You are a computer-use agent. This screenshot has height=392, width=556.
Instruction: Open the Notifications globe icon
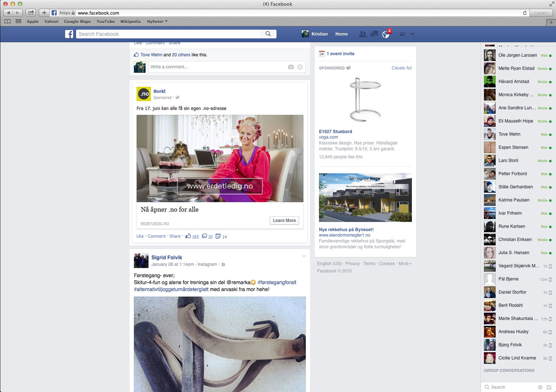pyautogui.click(x=386, y=34)
